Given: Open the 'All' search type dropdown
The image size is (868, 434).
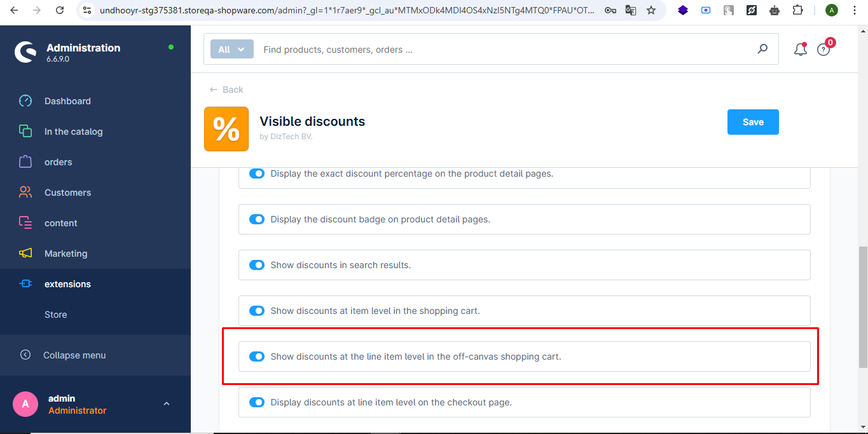Looking at the screenshot, I should (x=232, y=50).
